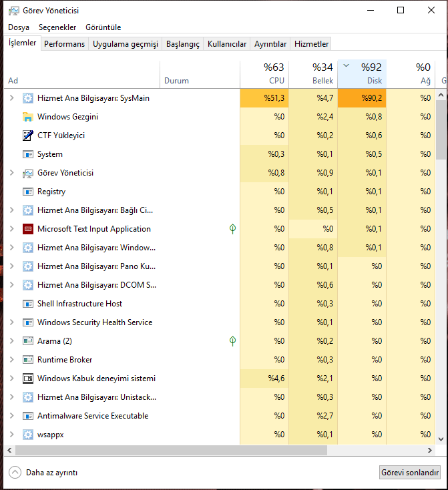Open the Seçenekler menu
Image resolution: width=448 pixels, height=490 pixels.
[57, 27]
